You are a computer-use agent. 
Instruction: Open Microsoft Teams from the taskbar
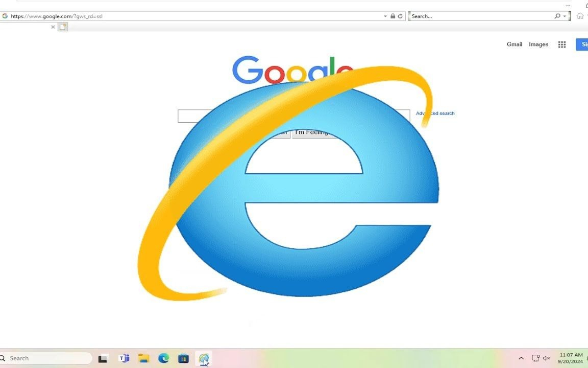124,359
